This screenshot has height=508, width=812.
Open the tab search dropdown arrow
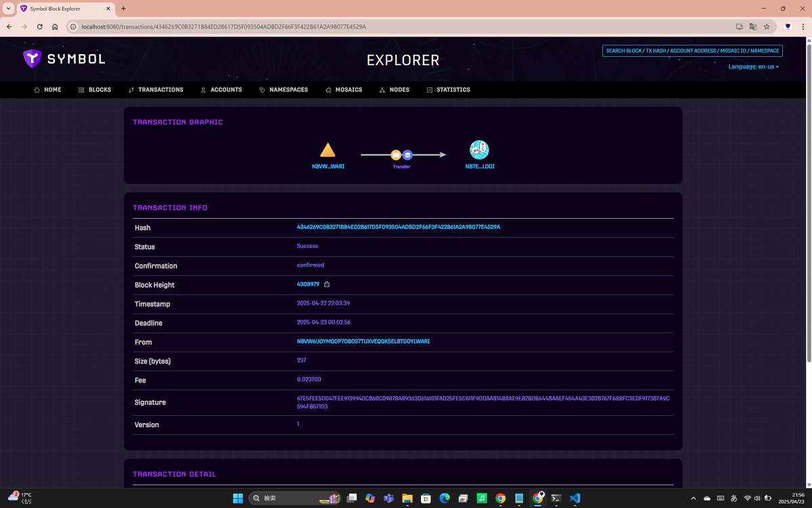pos(7,8)
